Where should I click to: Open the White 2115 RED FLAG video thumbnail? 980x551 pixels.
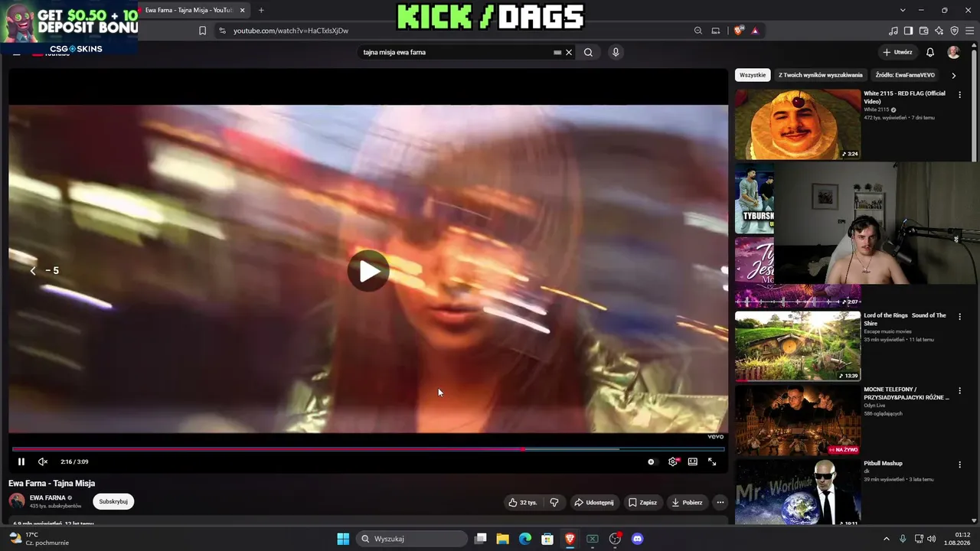pyautogui.click(x=798, y=124)
